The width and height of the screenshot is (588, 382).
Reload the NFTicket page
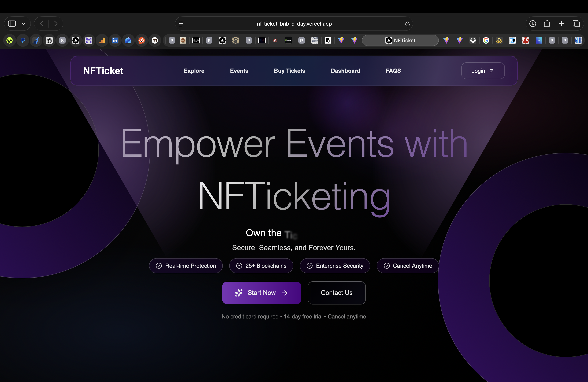tap(407, 23)
